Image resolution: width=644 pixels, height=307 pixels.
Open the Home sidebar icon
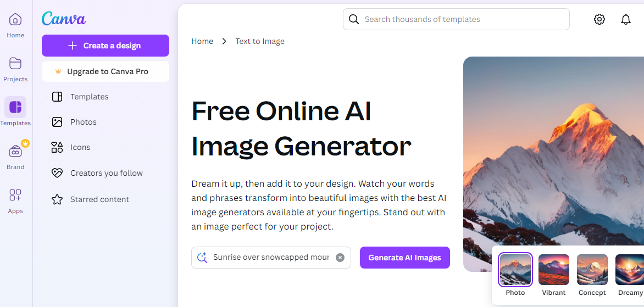pos(15,19)
